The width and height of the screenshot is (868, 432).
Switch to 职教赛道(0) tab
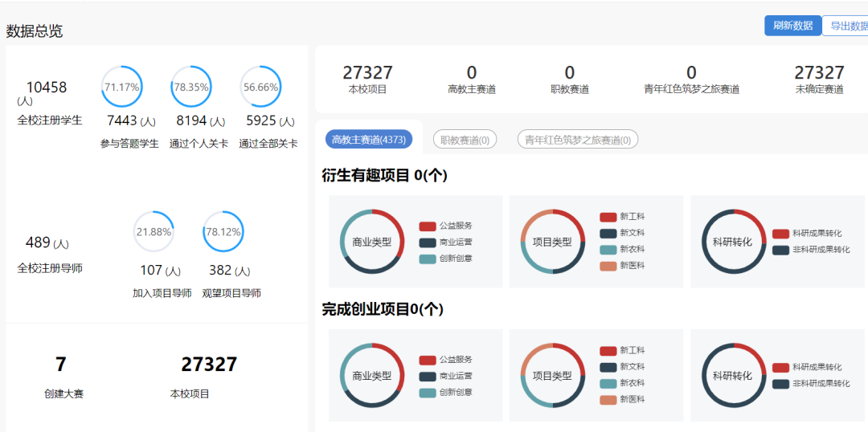click(x=465, y=140)
